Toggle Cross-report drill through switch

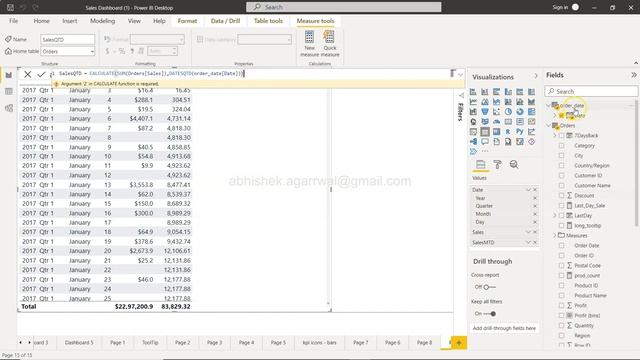(489, 287)
